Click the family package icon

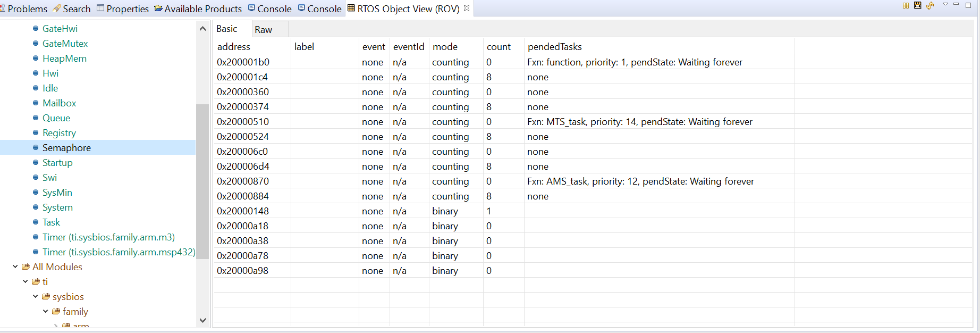pos(56,312)
